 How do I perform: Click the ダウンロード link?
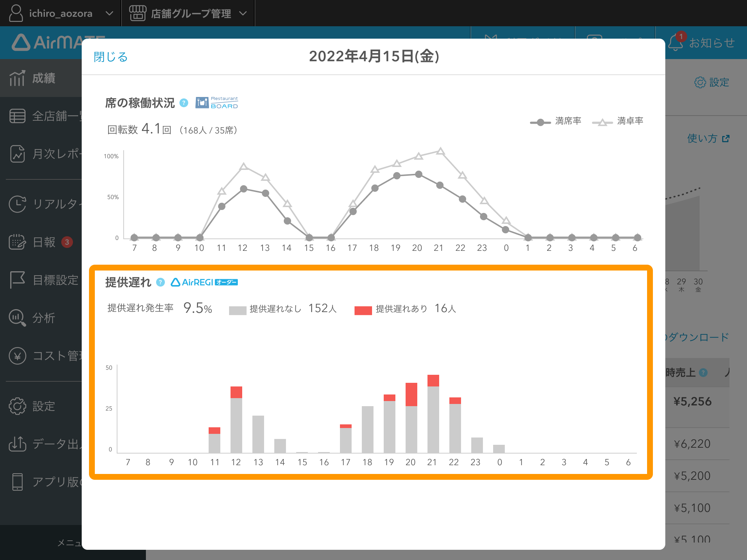click(697, 337)
